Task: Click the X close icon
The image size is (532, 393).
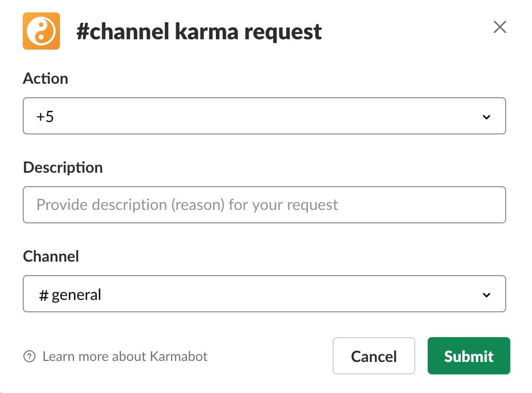Action: [x=499, y=27]
